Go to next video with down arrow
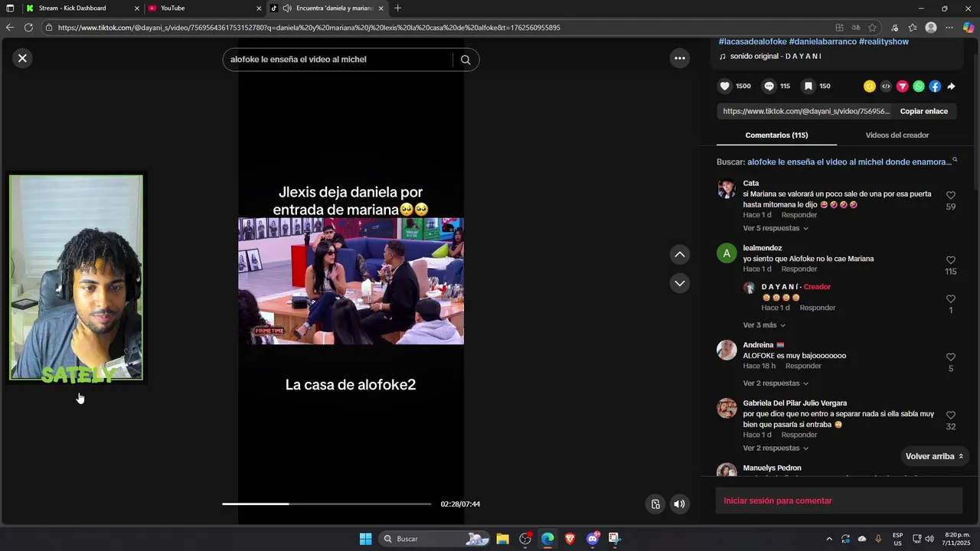The image size is (980, 551). pyautogui.click(x=679, y=283)
